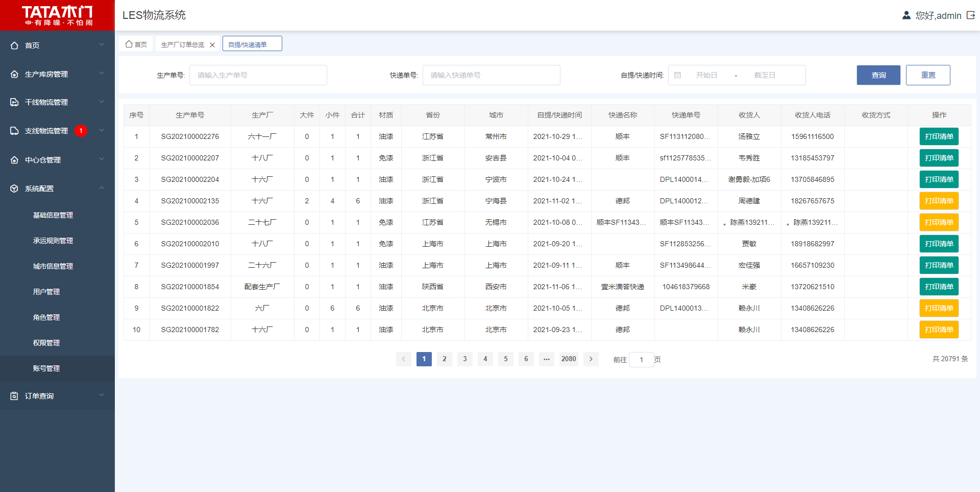Print list for order SG202100002135
980x492 pixels.
pyautogui.click(x=939, y=201)
